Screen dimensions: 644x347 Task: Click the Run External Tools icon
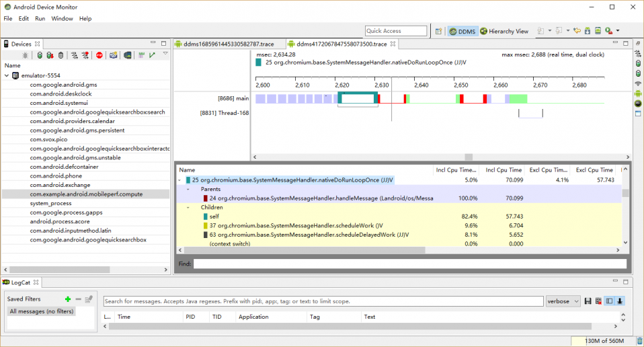[608, 31]
